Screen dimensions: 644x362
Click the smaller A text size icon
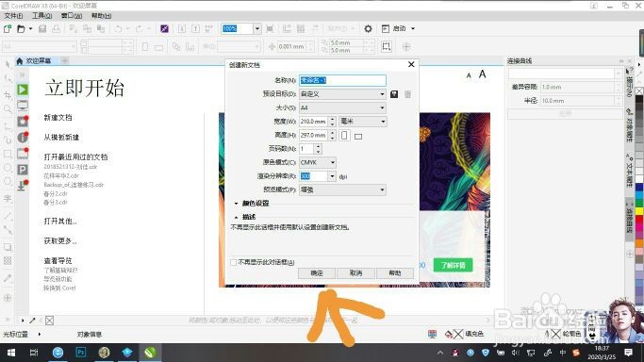[469, 75]
